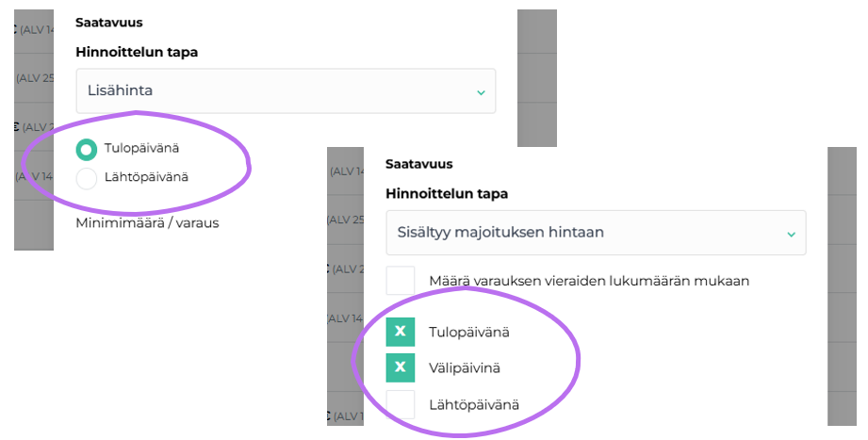The width and height of the screenshot is (868, 440).
Task: Check the empty Lähtöpäivänä checkbox
Action: coord(401,404)
